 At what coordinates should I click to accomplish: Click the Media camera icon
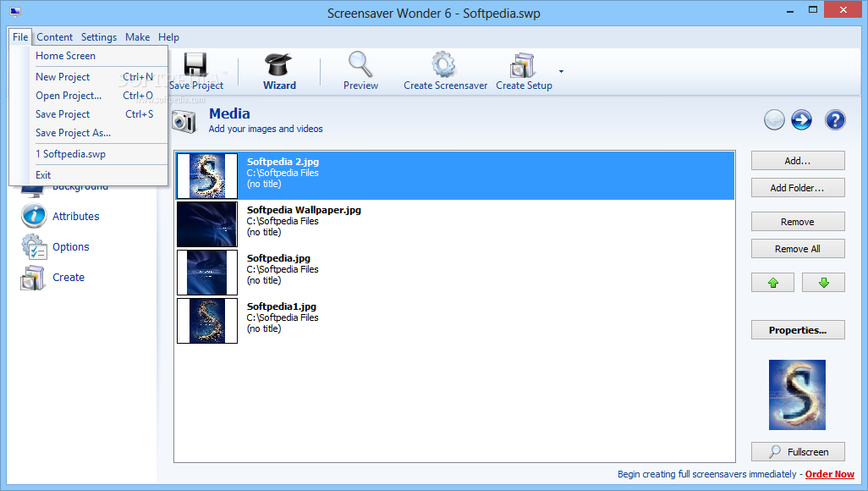(184, 121)
